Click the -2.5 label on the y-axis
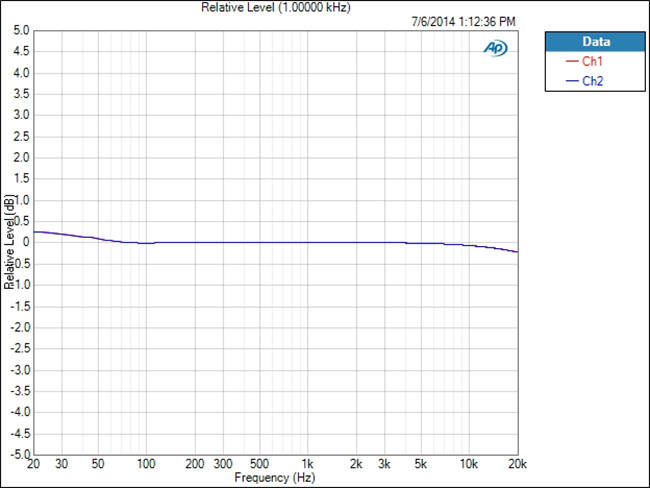The width and height of the screenshot is (650, 488). coord(18,348)
